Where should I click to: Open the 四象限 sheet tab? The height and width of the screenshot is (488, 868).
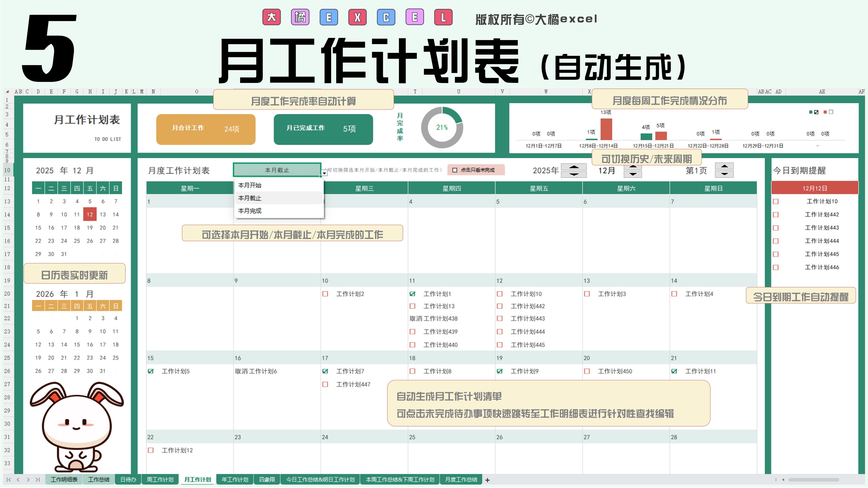(267, 480)
